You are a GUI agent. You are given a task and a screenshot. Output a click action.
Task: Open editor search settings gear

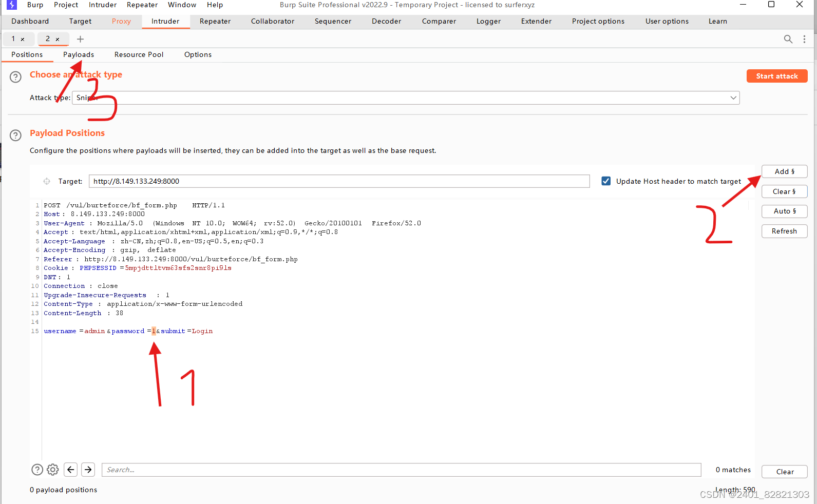coord(53,470)
